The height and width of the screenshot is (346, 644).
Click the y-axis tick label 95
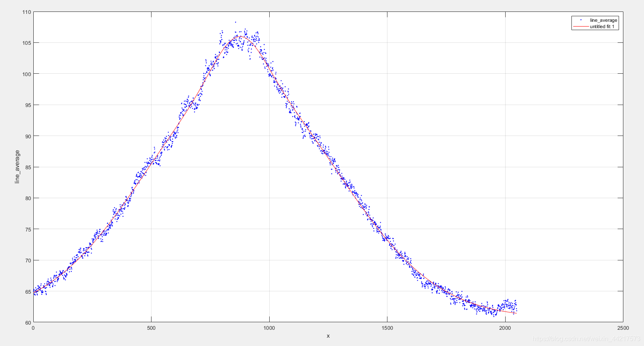[x=28, y=105]
